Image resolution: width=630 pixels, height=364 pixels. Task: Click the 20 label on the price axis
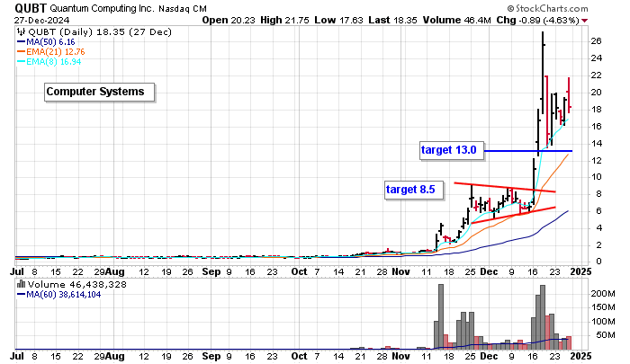click(x=596, y=93)
